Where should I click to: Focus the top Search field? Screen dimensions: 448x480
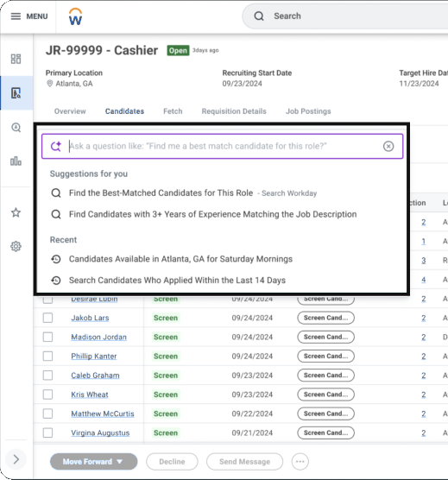tap(346, 16)
